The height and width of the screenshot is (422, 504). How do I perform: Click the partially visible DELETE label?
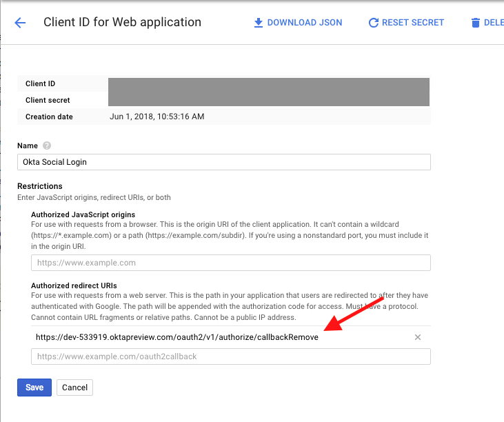[493, 23]
